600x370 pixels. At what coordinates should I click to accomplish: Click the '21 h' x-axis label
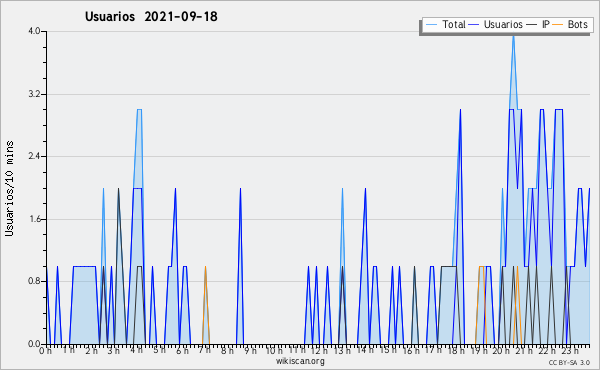(x=525, y=351)
